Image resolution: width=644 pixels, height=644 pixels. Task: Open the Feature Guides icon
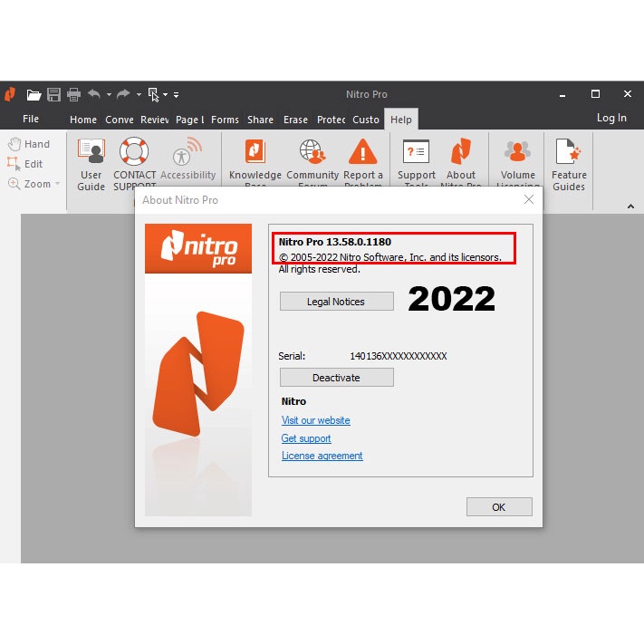[568, 151]
